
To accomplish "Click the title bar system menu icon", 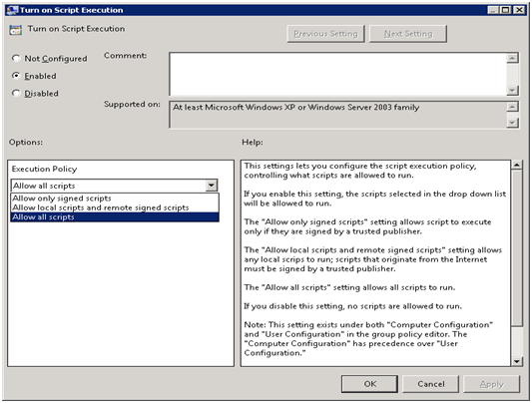I will (x=12, y=10).
